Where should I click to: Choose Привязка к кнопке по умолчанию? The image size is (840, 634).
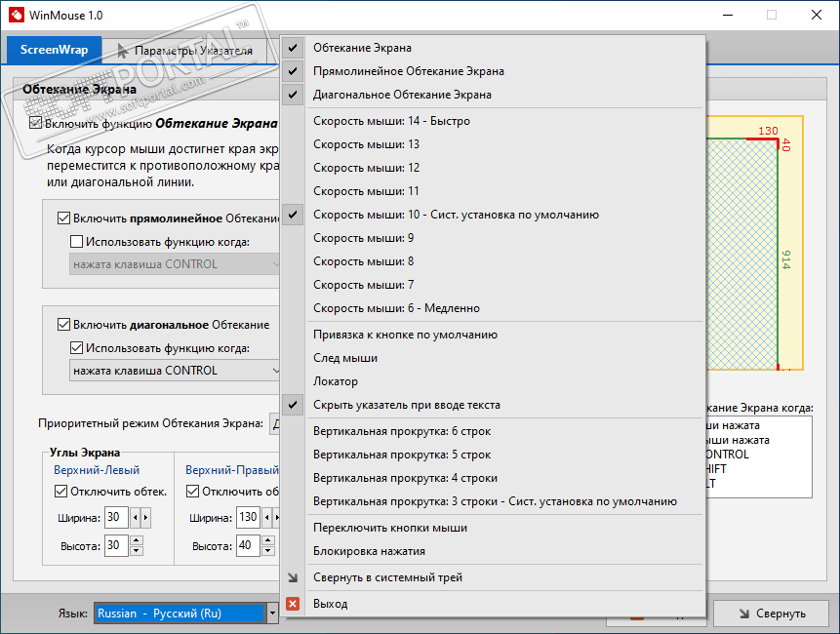click(493, 335)
